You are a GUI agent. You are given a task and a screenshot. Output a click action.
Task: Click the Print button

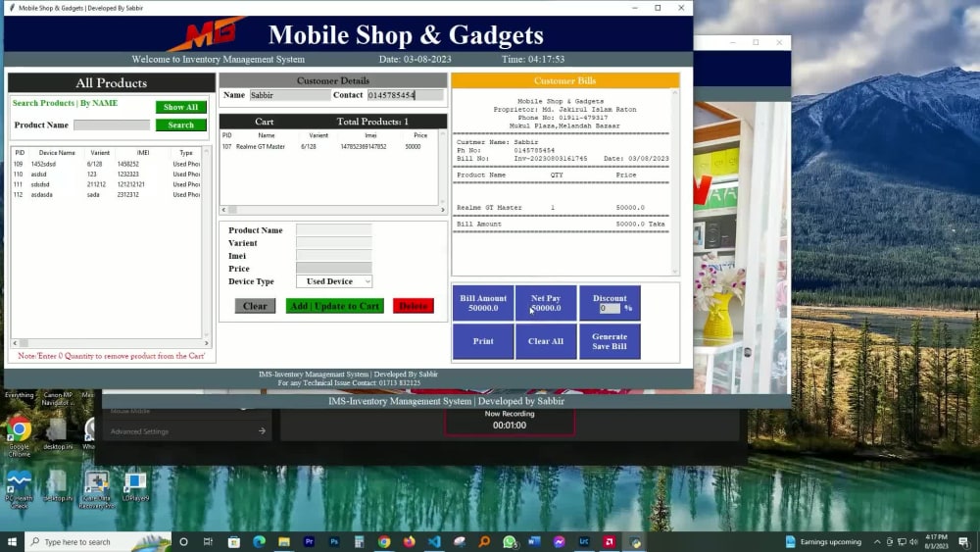coord(483,341)
